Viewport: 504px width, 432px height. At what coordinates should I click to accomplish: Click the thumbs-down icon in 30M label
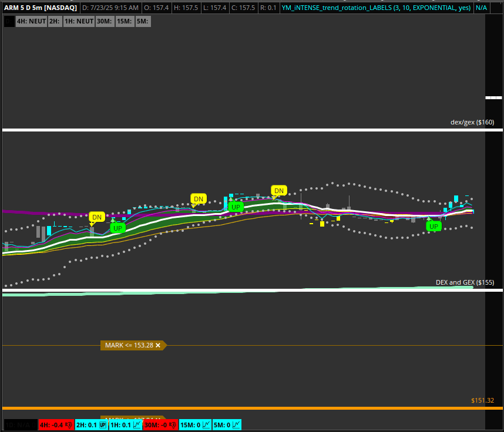[173, 425]
